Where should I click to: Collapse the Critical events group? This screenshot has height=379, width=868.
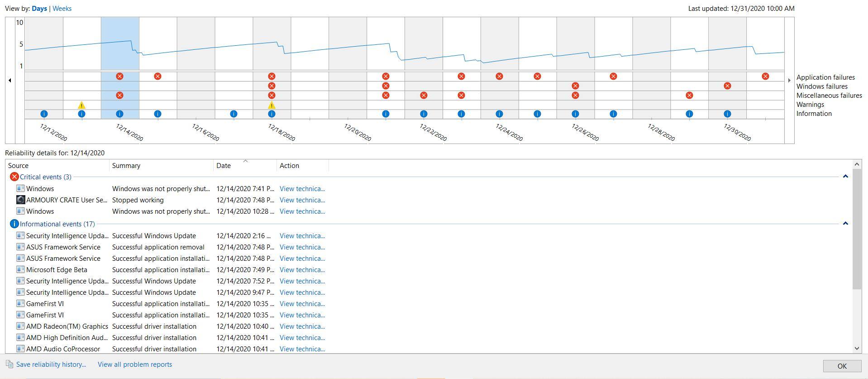pos(845,177)
